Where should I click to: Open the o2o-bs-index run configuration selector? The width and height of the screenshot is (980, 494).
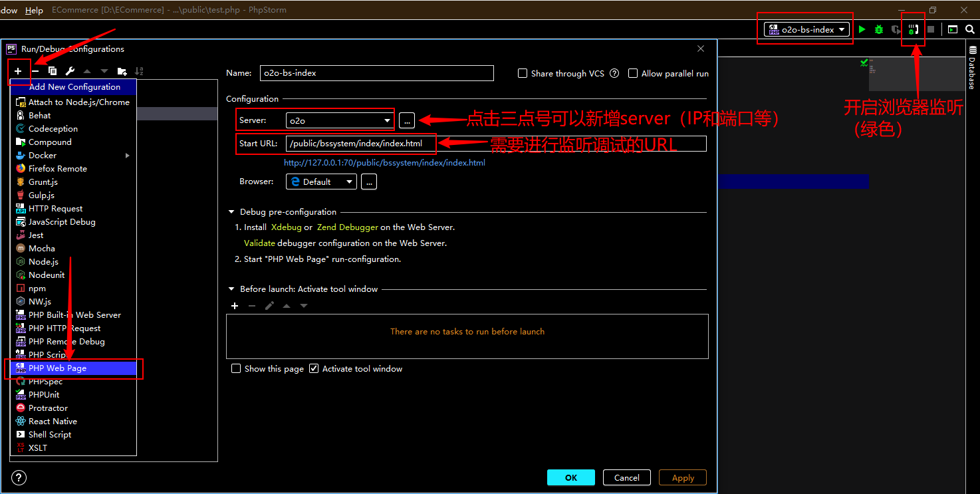coord(807,29)
